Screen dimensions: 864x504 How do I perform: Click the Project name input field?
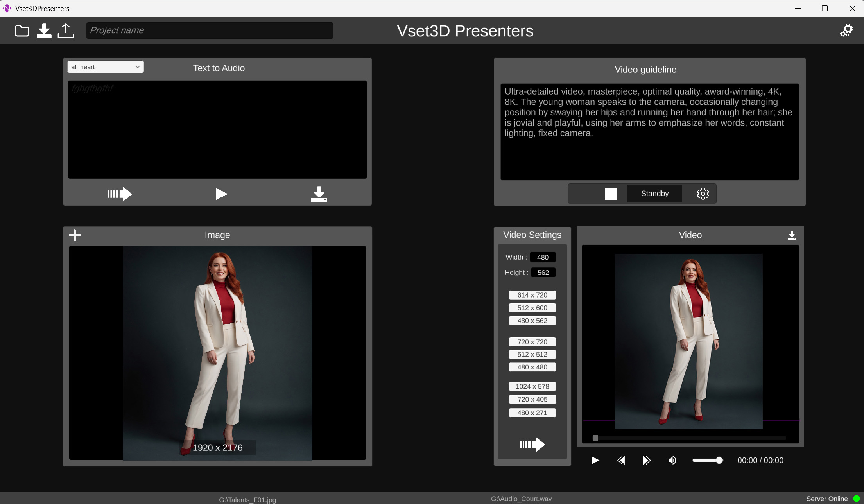[x=210, y=30]
